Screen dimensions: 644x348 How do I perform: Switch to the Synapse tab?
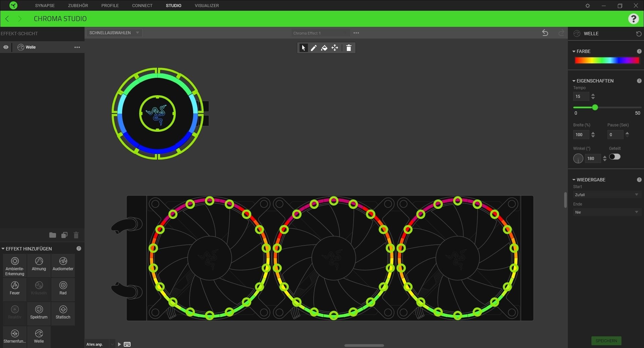pyautogui.click(x=45, y=5)
